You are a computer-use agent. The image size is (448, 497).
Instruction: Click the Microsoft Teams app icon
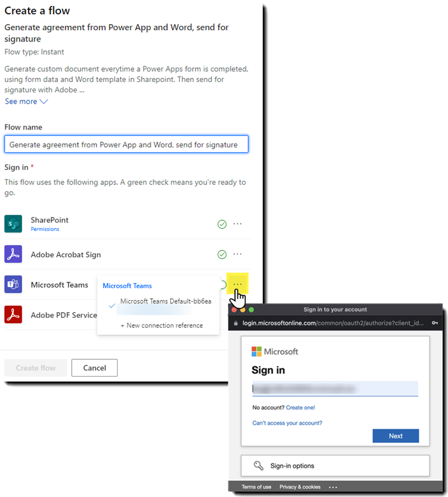click(x=12, y=285)
